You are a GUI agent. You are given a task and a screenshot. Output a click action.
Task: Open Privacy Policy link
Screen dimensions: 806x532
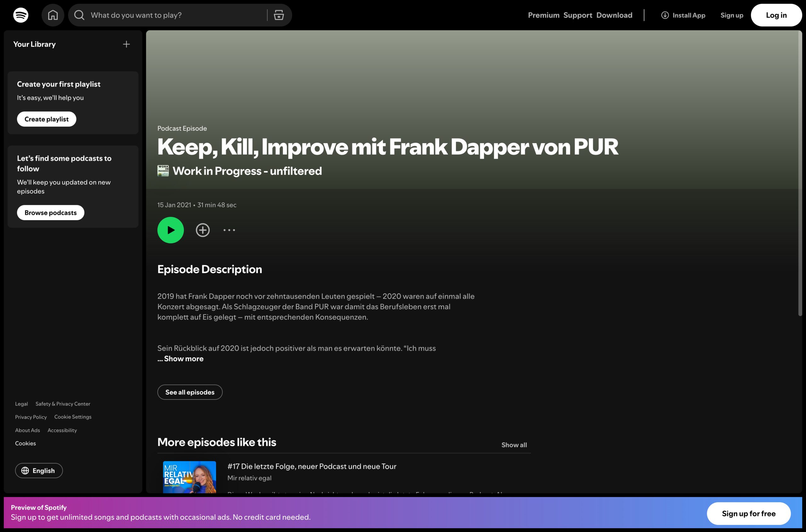coord(31,417)
